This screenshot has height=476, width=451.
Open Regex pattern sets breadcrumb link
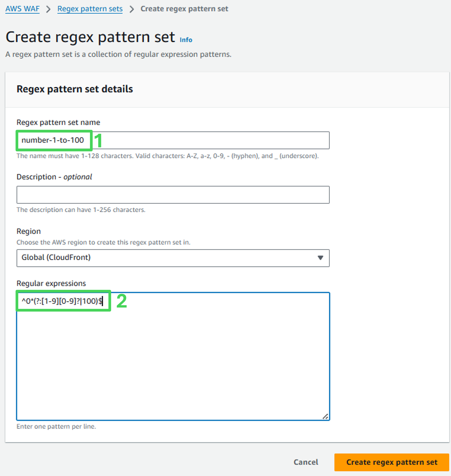[90, 9]
